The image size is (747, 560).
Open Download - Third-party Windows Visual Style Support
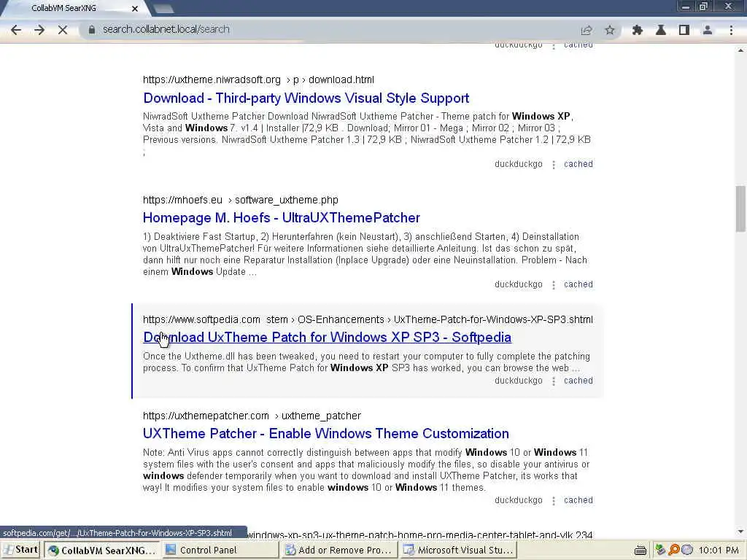[306, 98]
